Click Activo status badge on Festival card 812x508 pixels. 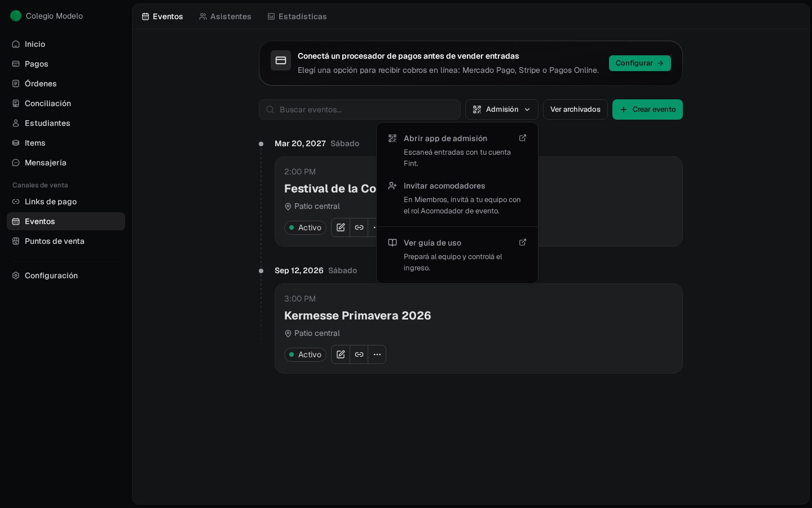point(305,227)
